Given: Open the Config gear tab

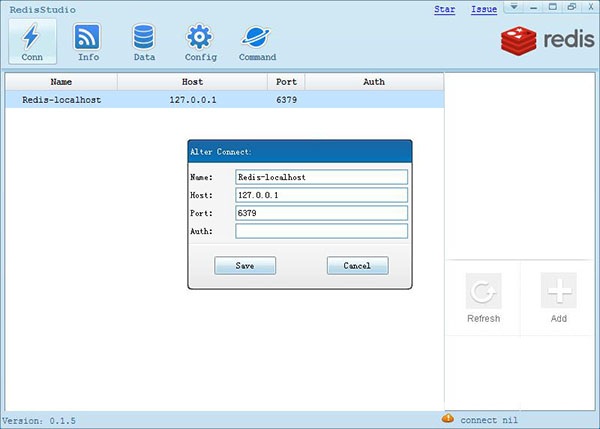Looking at the screenshot, I should pos(200,42).
